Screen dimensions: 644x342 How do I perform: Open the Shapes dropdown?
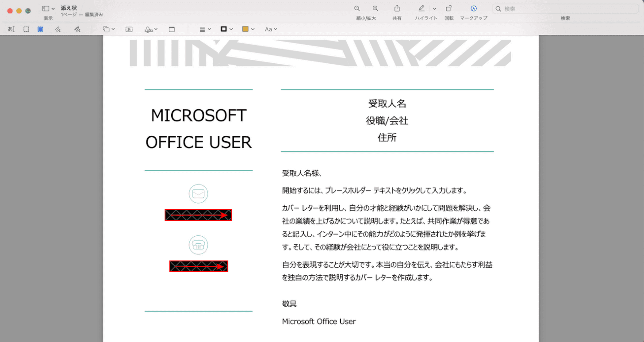coord(109,29)
